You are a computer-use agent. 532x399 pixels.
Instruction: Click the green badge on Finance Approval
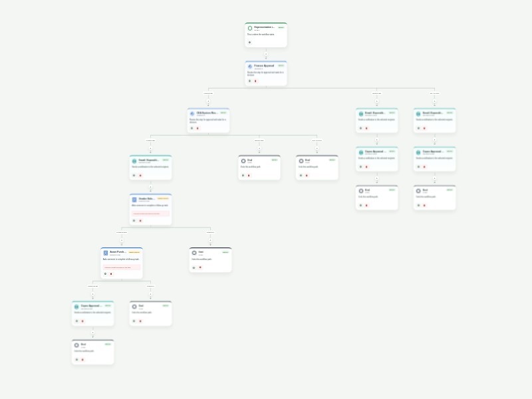(281, 65)
